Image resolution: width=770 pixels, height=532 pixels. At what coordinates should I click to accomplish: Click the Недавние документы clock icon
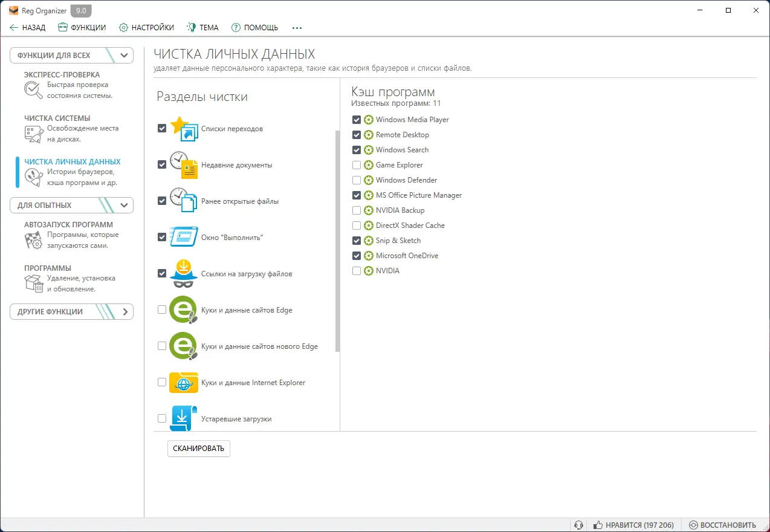tap(184, 165)
